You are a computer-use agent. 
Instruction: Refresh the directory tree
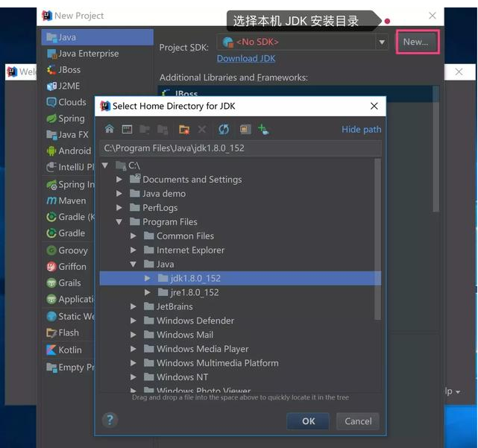pos(224,129)
